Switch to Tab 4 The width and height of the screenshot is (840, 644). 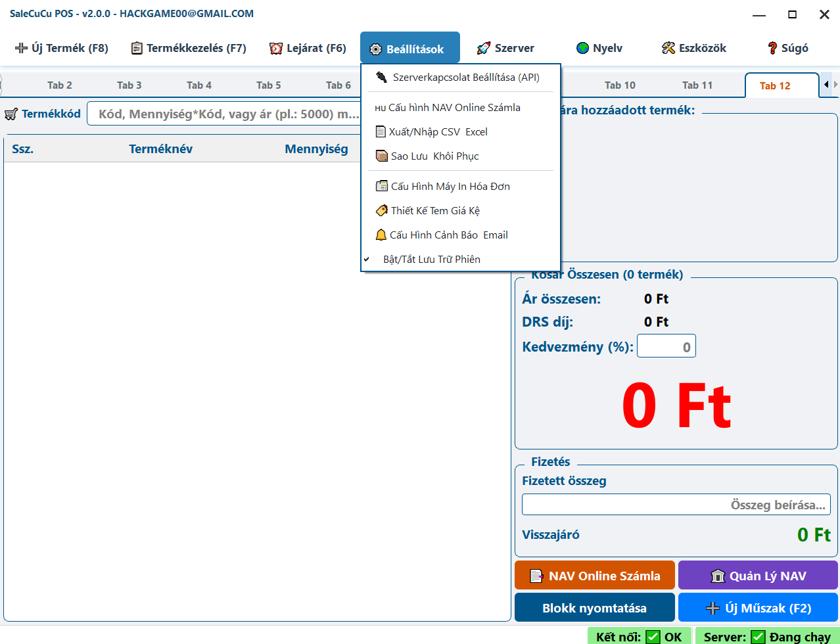[199, 85]
